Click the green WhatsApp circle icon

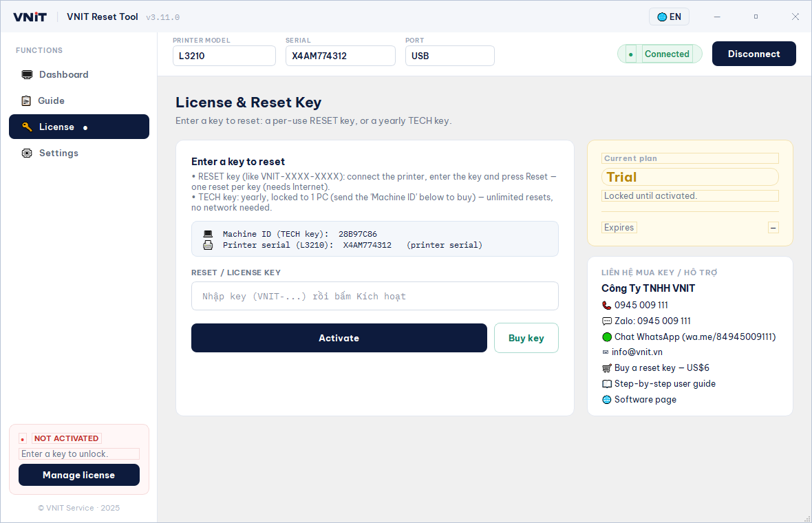(607, 337)
